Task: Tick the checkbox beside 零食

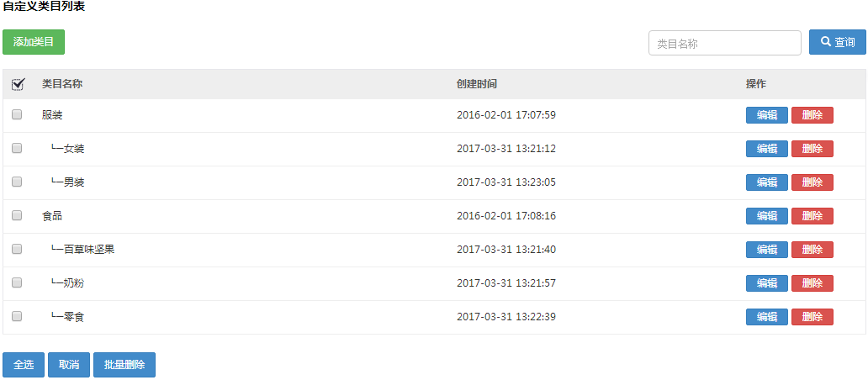Action: pos(17,317)
